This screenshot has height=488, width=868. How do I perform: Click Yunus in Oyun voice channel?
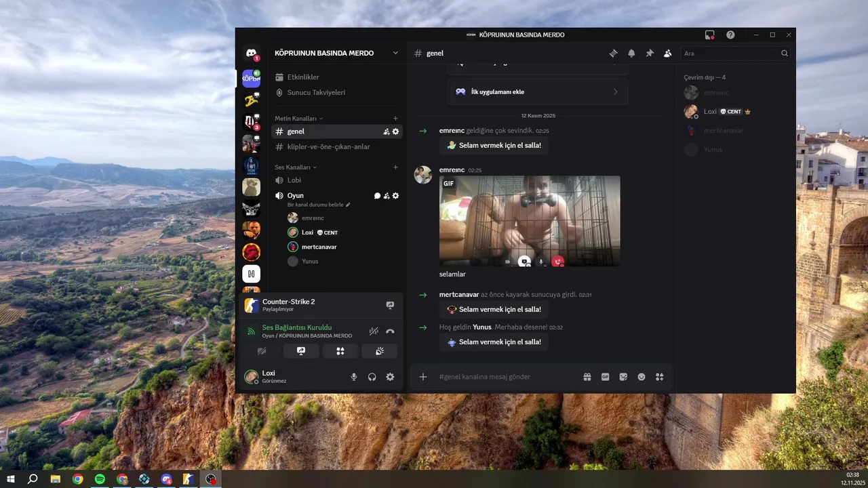click(x=310, y=261)
